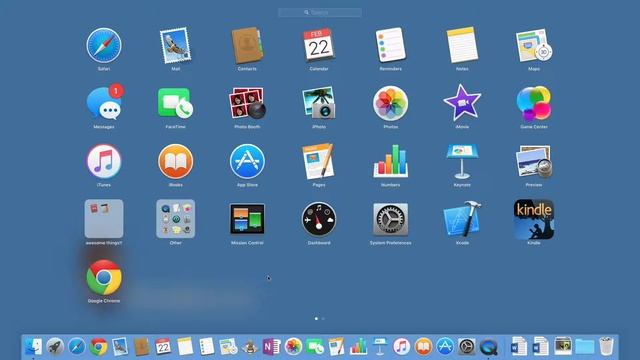
Task: Open Calendar in the Dock
Action: pos(163,347)
